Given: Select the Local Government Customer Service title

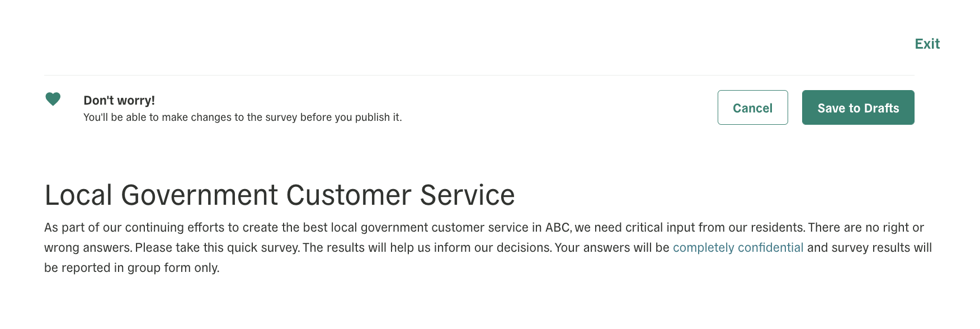Looking at the screenshot, I should pos(280,195).
